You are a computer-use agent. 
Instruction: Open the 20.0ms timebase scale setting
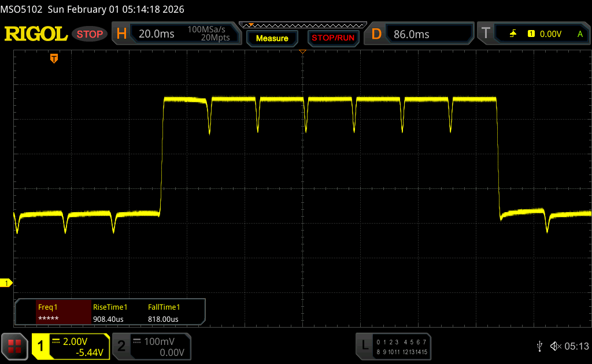[x=156, y=34]
